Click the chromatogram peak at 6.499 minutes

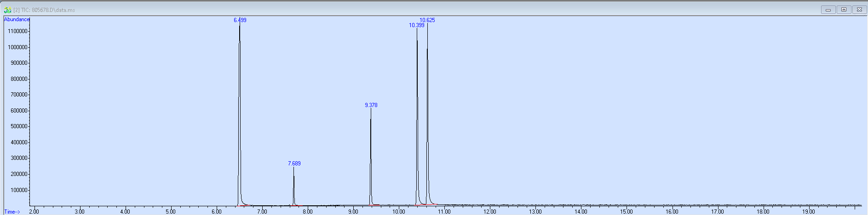(x=239, y=115)
